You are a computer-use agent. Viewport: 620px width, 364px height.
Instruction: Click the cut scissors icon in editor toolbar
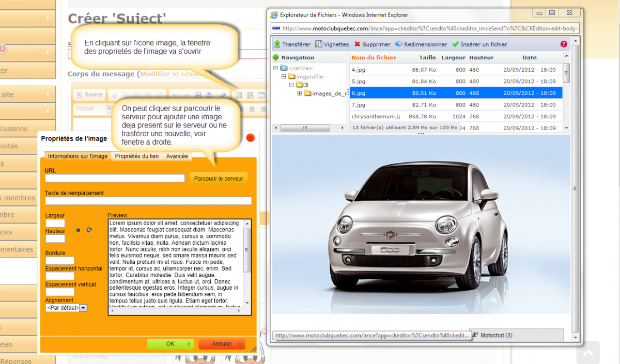click(x=113, y=95)
